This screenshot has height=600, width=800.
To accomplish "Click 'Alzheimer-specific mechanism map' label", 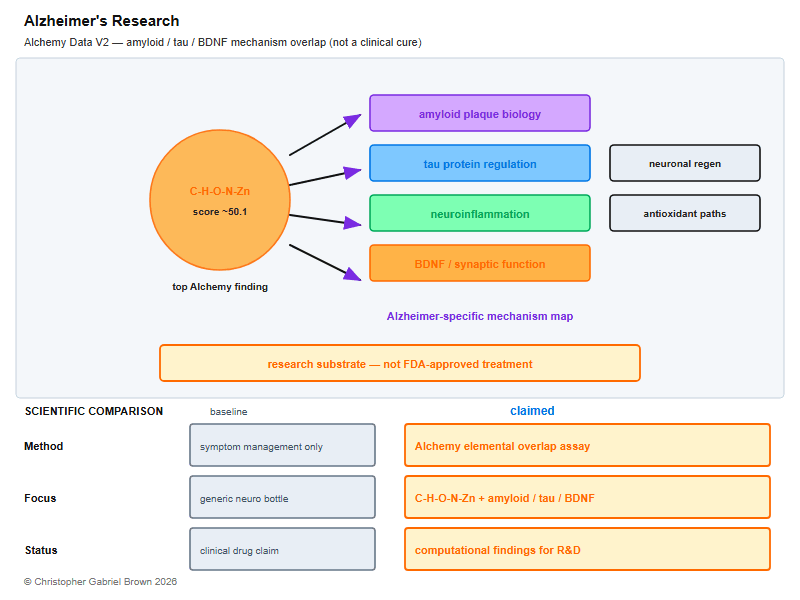I will (x=480, y=316).
